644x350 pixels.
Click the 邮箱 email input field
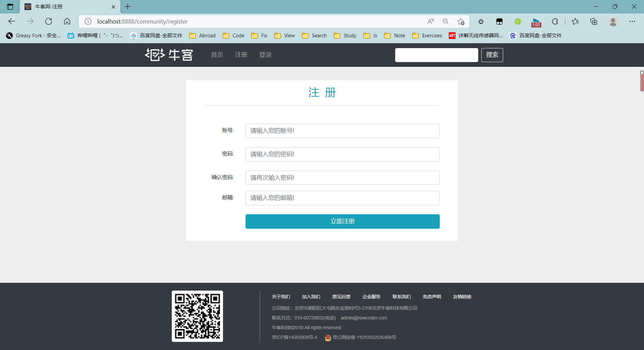point(342,198)
